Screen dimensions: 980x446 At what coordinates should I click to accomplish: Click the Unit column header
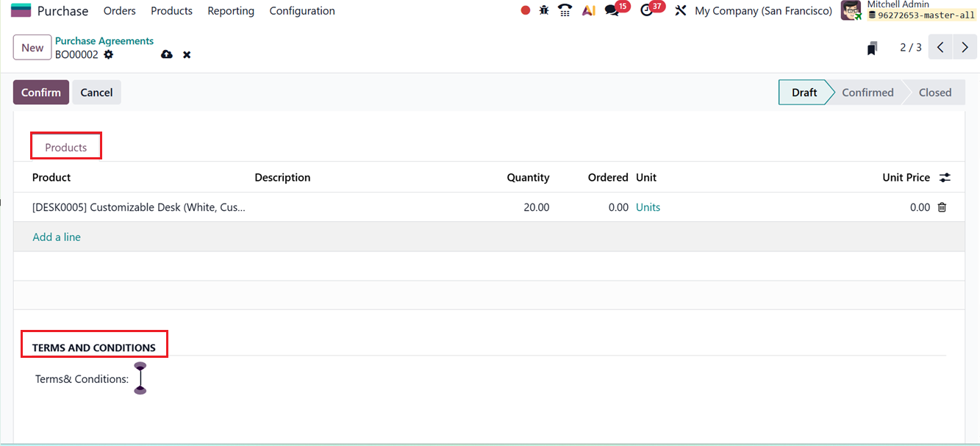[x=646, y=178]
